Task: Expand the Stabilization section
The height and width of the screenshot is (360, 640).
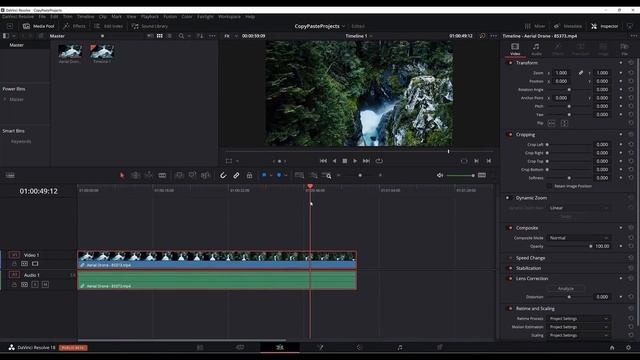Action: click(x=528, y=268)
